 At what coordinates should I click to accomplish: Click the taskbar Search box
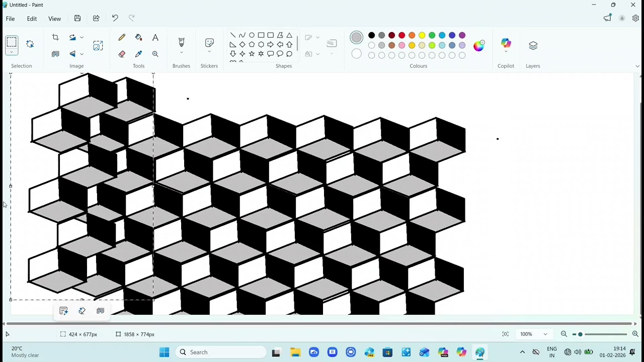pyautogui.click(x=221, y=352)
